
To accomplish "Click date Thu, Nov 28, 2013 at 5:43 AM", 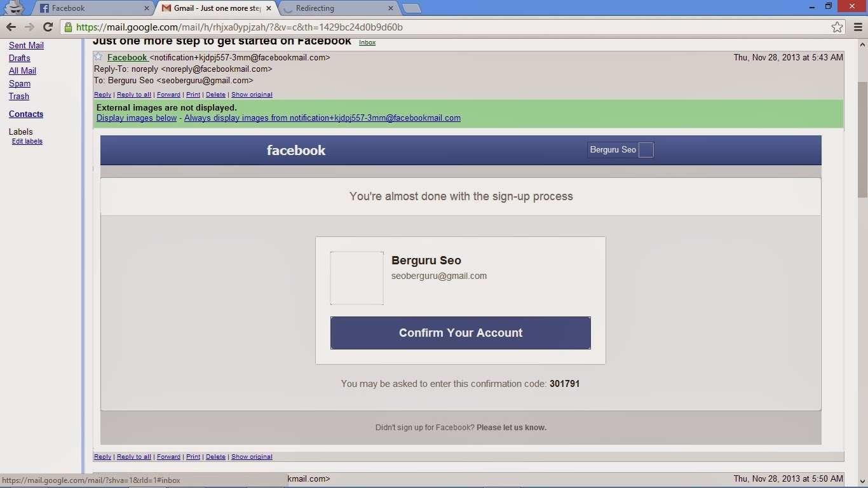I will [x=788, y=57].
